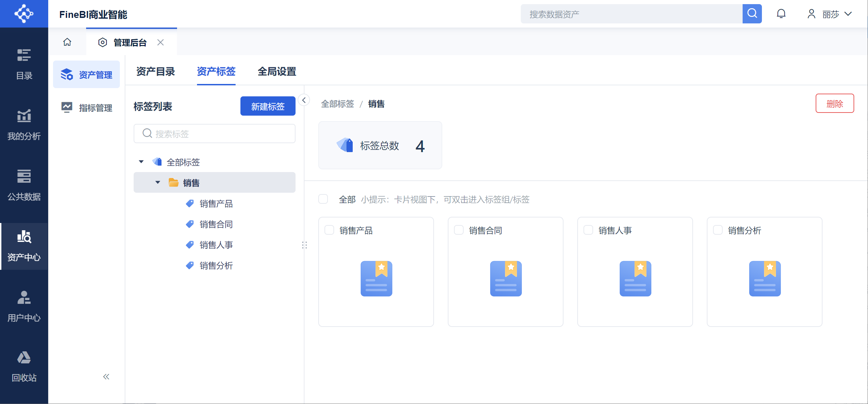Switch to the 全局设置 tab

(277, 71)
